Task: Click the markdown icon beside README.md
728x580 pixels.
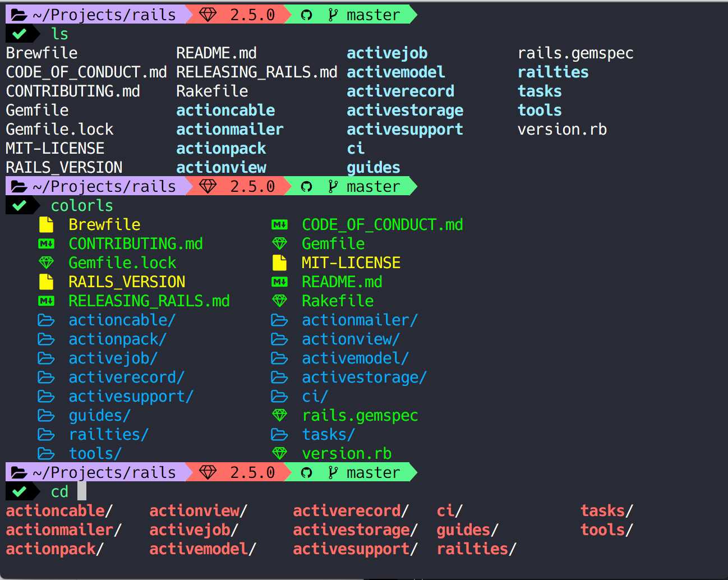Action: tap(280, 282)
